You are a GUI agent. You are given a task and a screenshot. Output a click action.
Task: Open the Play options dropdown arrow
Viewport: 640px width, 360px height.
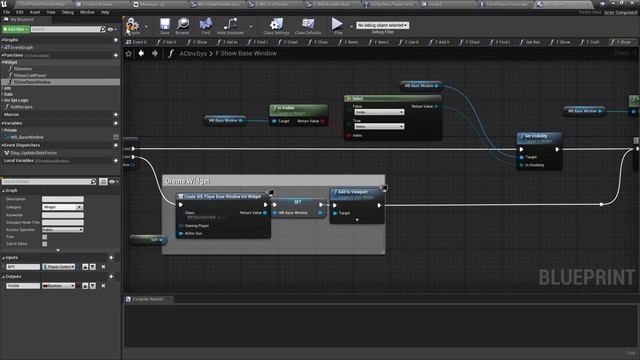pos(351,27)
